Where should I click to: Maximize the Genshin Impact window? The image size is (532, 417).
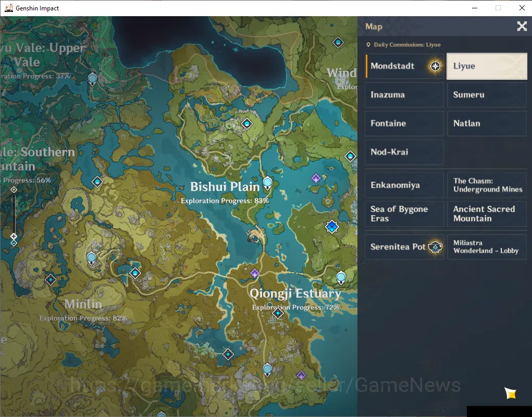(498, 8)
